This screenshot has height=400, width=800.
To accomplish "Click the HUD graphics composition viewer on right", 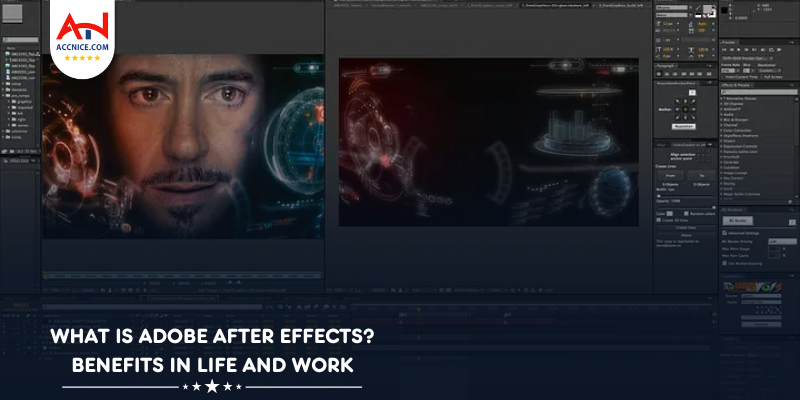I will coord(489,142).
